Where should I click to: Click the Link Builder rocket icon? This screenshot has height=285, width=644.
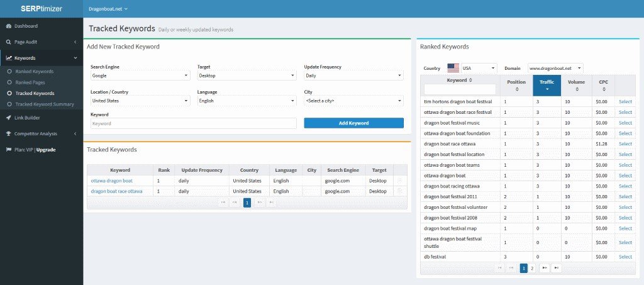tap(9, 118)
